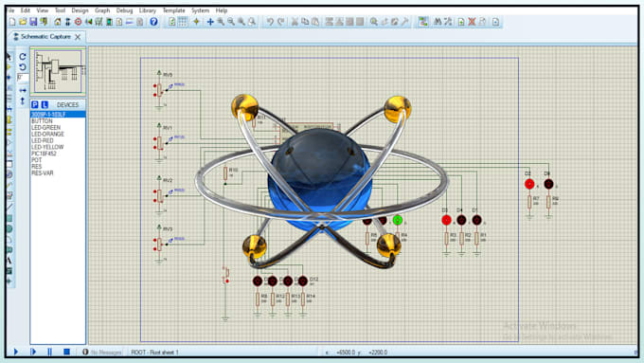644x363 pixels.
Task: Select BUTTON in the devices list
Action: pos(42,121)
